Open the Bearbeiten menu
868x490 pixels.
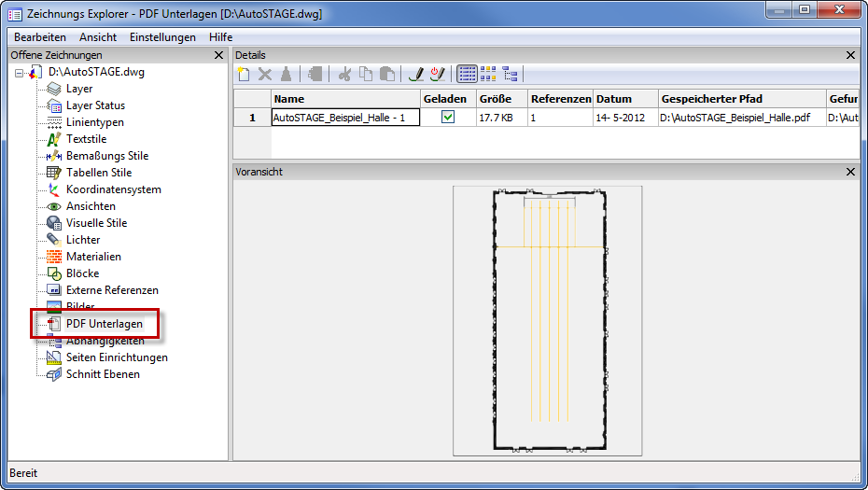pos(40,37)
